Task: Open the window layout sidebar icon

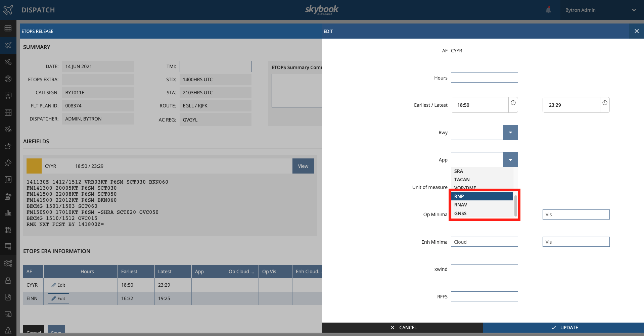Action: coord(8,247)
